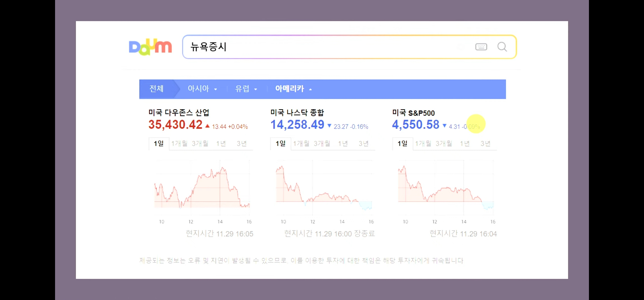644x300 pixels.
Task: Click the search field containing 뉴욕증시
Action: pyautogui.click(x=349, y=47)
